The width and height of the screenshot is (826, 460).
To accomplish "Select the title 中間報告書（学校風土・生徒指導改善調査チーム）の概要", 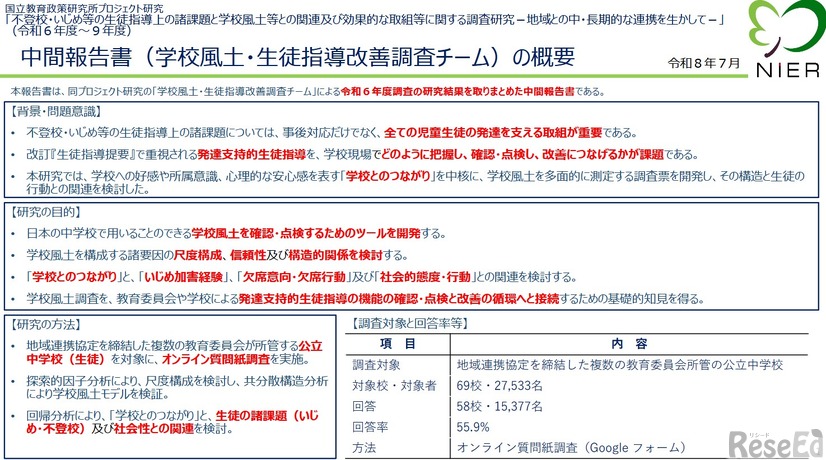I will (298, 57).
